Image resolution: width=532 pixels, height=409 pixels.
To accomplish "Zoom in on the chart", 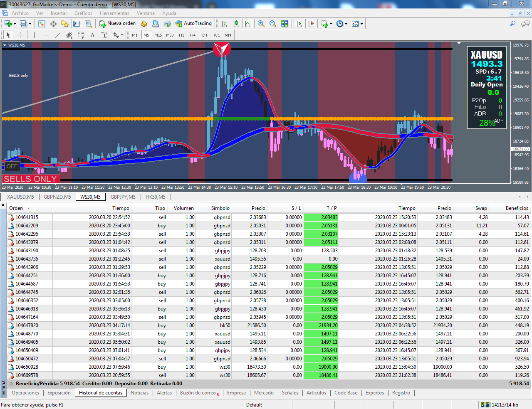I will click(x=261, y=24).
